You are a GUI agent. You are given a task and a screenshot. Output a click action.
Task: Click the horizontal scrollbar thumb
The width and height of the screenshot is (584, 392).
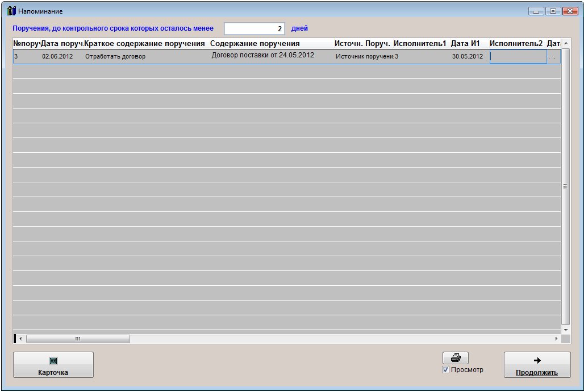(78, 339)
